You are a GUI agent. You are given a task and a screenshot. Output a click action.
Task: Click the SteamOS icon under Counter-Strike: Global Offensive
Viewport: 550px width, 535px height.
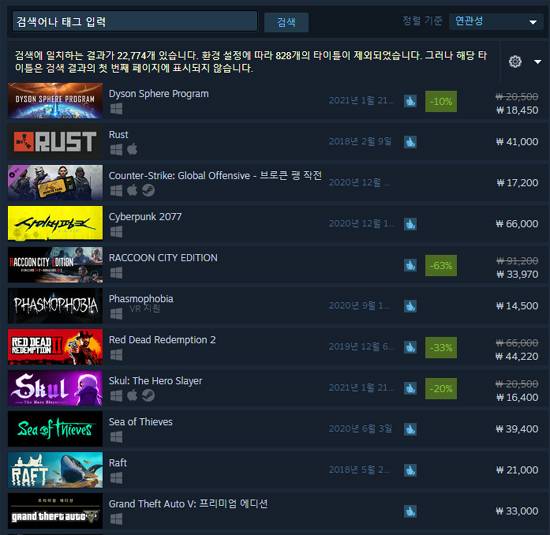click(x=148, y=190)
